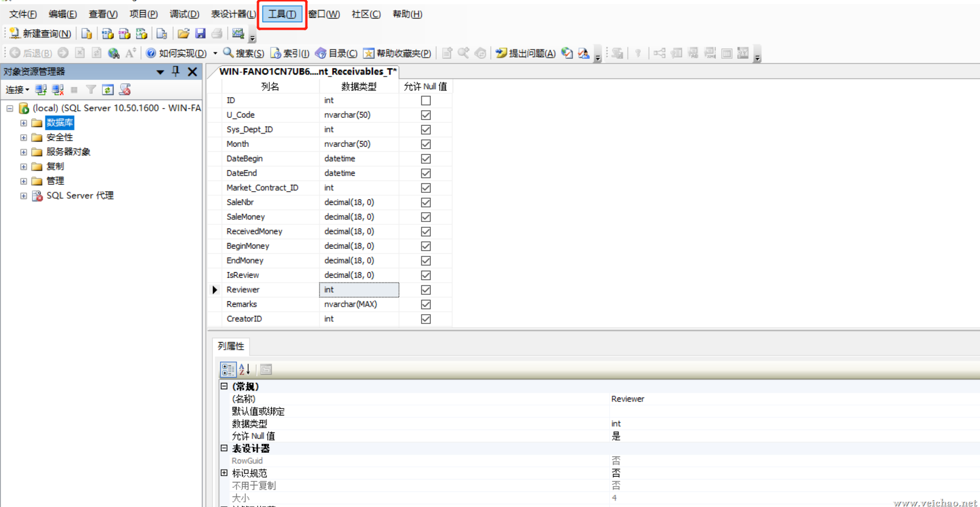Viewport: 980px width, 507px height.
Task: Sort column properties alphabetically
Action: coord(245,369)
